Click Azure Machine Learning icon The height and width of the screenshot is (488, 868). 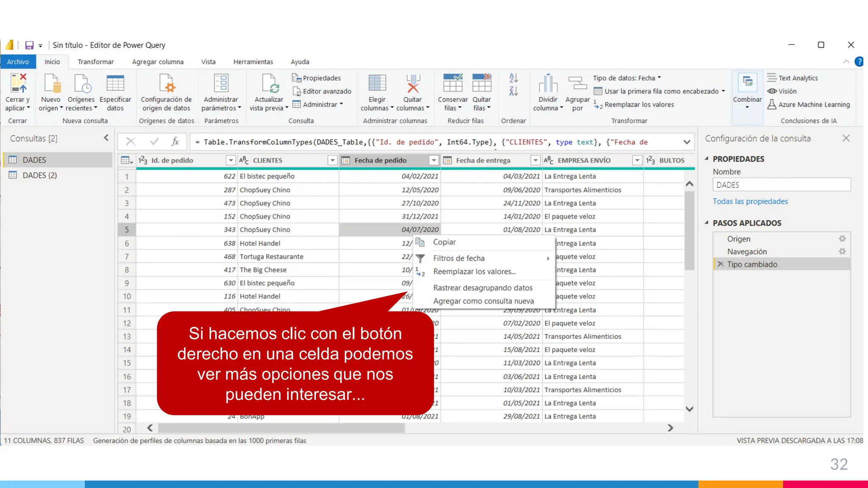[x=772, y=104]
